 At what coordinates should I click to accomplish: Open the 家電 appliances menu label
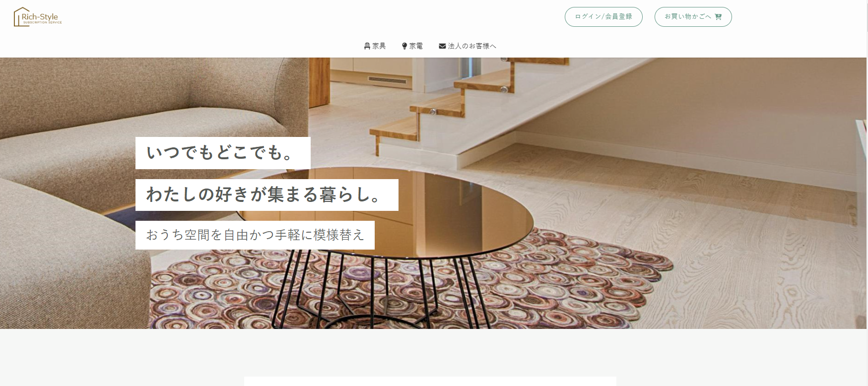pos(416,46)
